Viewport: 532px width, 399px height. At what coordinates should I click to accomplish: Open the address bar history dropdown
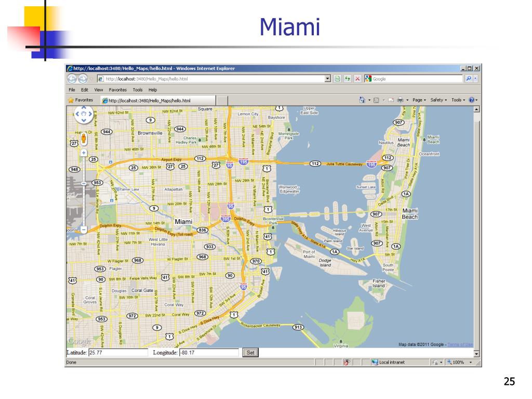[x=327, y=79]
